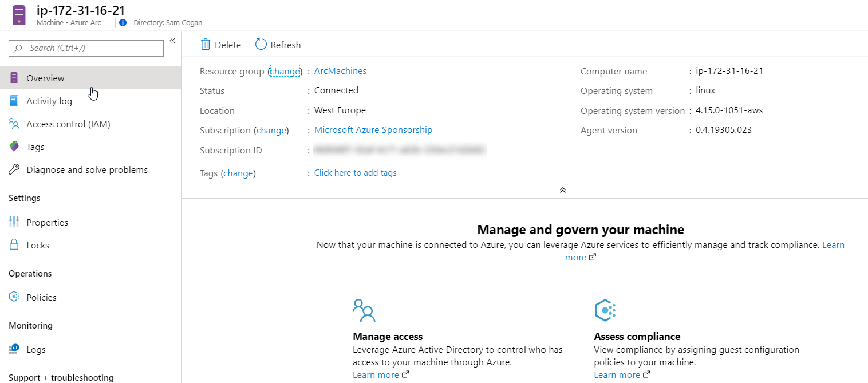Image resolution: width=868 pixels, height=383 pixels.
Task: Click external link icon under Manage access
Action: click(x=405, y=374)
